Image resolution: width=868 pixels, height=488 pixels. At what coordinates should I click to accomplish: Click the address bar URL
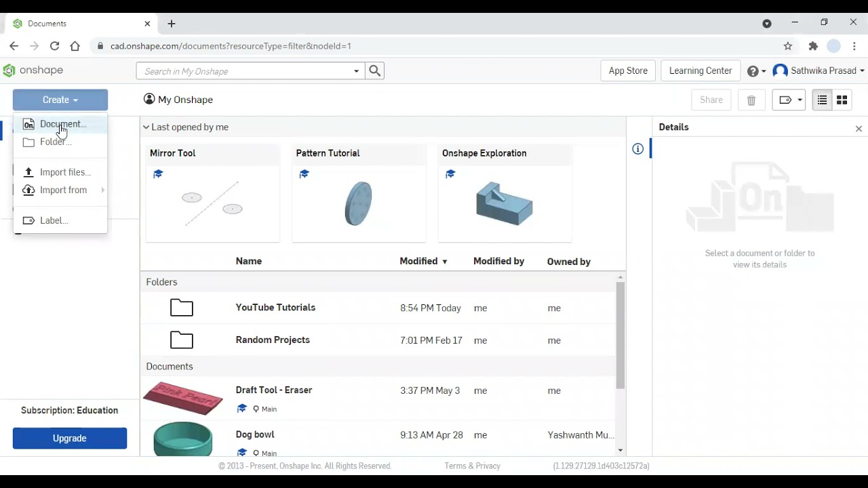click(x=231, y=46)
